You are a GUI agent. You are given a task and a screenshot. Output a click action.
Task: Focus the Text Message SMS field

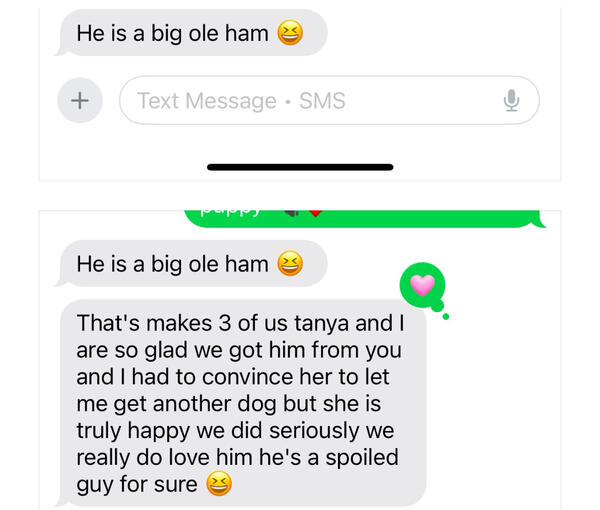pos(329,101)
